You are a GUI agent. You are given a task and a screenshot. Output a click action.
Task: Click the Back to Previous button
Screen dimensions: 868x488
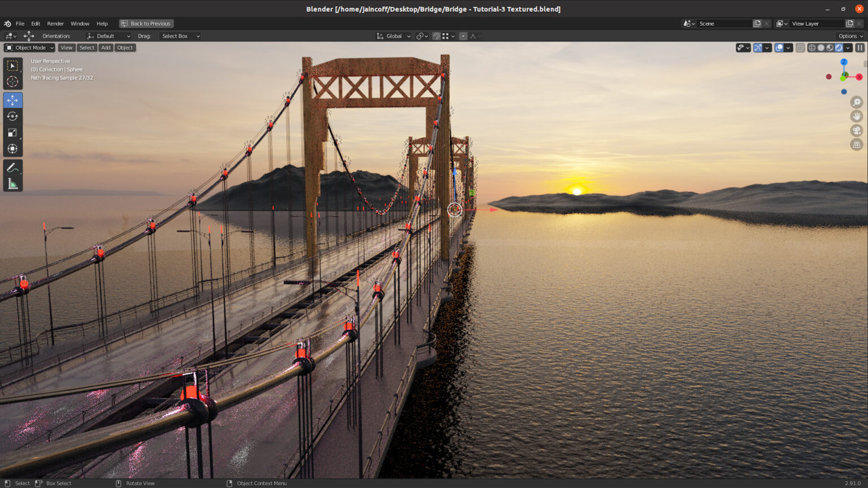[x=146, y=23]
